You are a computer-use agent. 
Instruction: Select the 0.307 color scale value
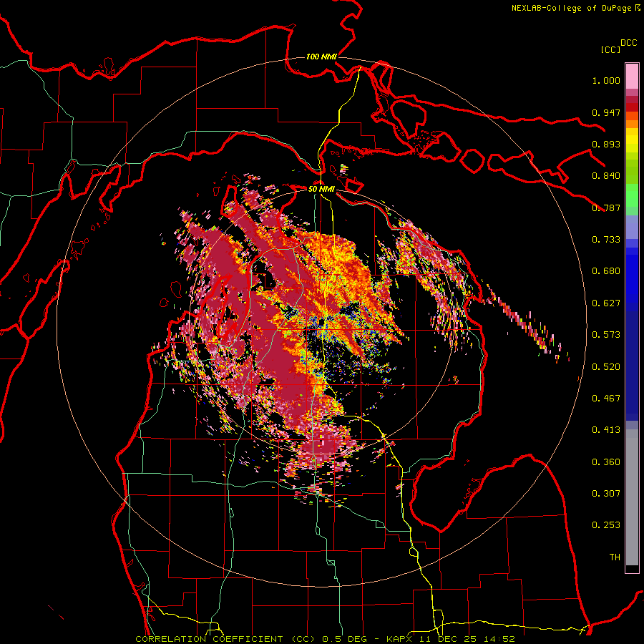coord(606,494)
